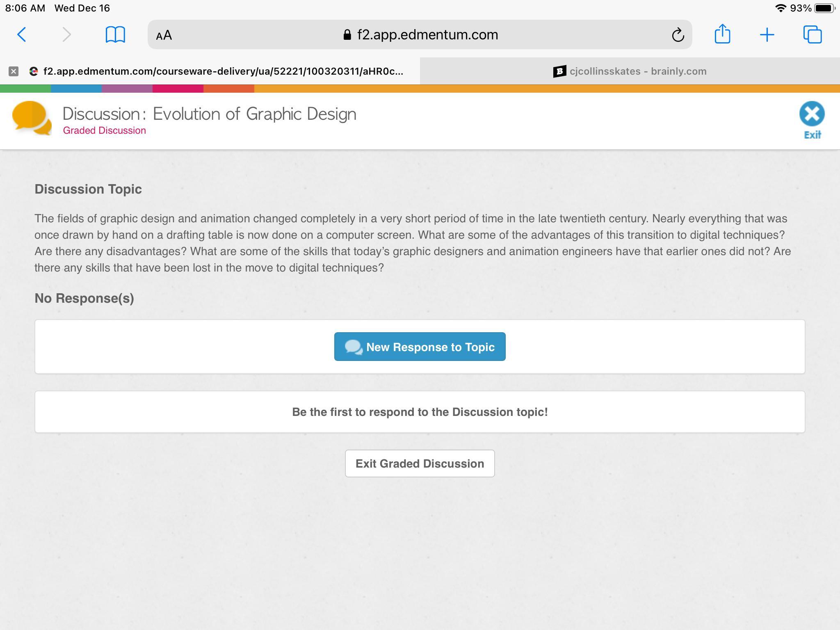Click the Graded Discussion label
The height and width of the screenshot is (630, 840).
tap(104, 130)
